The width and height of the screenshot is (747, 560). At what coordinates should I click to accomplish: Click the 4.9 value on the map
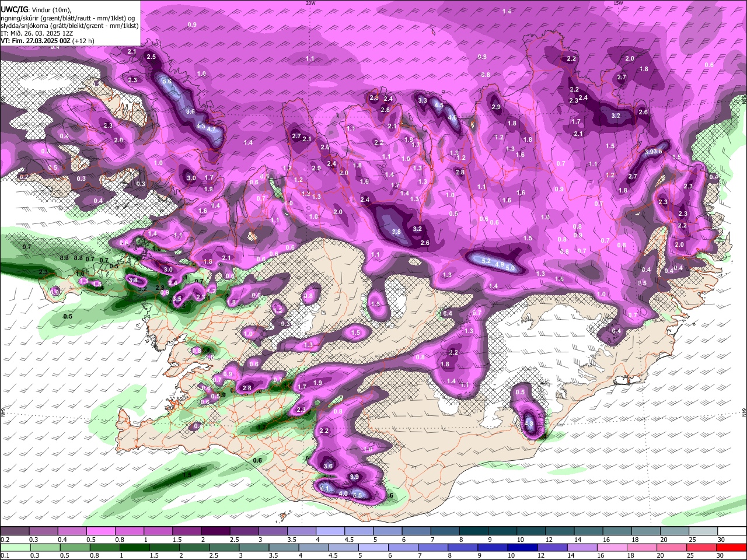(499, 264)
